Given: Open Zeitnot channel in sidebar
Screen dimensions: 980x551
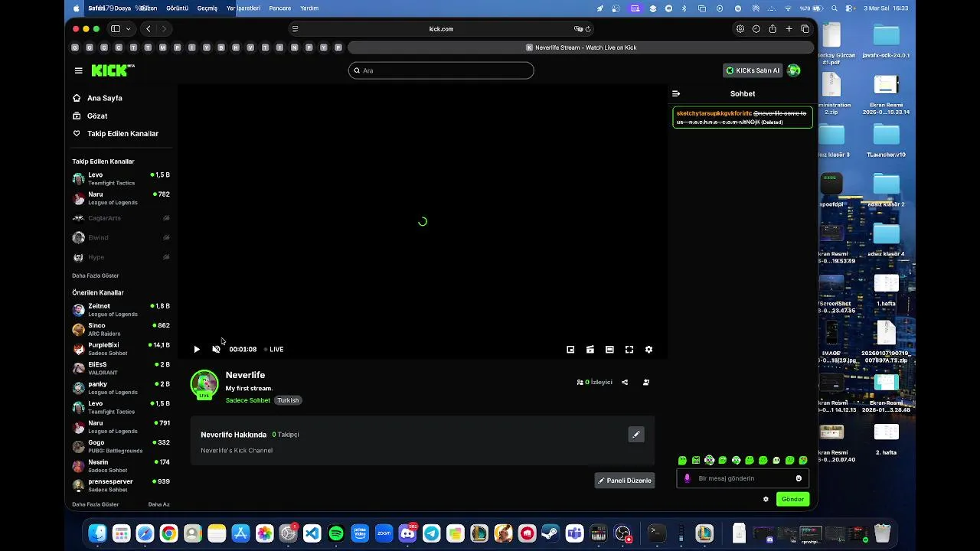Looking at the screenshot, I should click(x=121, y=309).
